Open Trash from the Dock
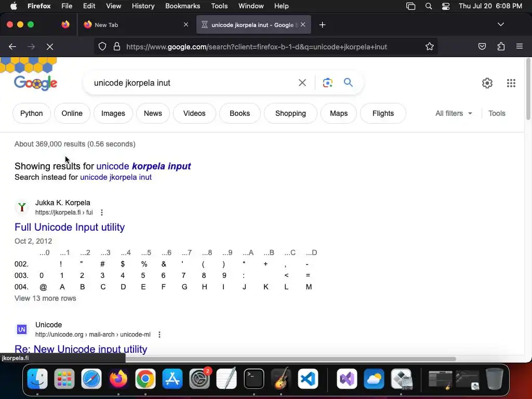 click(x=495, y=379)
